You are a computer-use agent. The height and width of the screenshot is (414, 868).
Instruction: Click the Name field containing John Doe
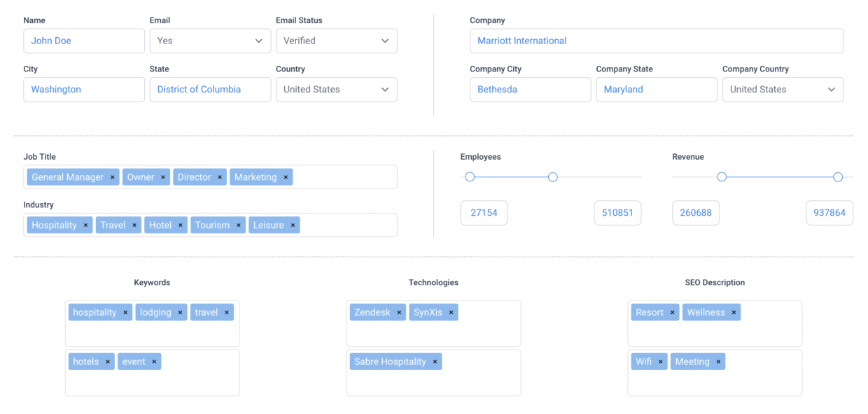[84, 41]
